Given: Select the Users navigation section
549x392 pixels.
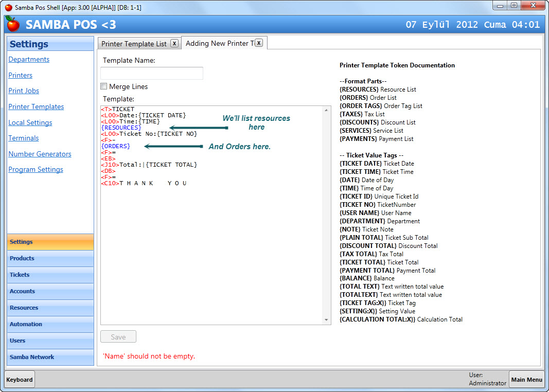Looking at the screenshot, I should pyautogui.click(x=50, y=341).
